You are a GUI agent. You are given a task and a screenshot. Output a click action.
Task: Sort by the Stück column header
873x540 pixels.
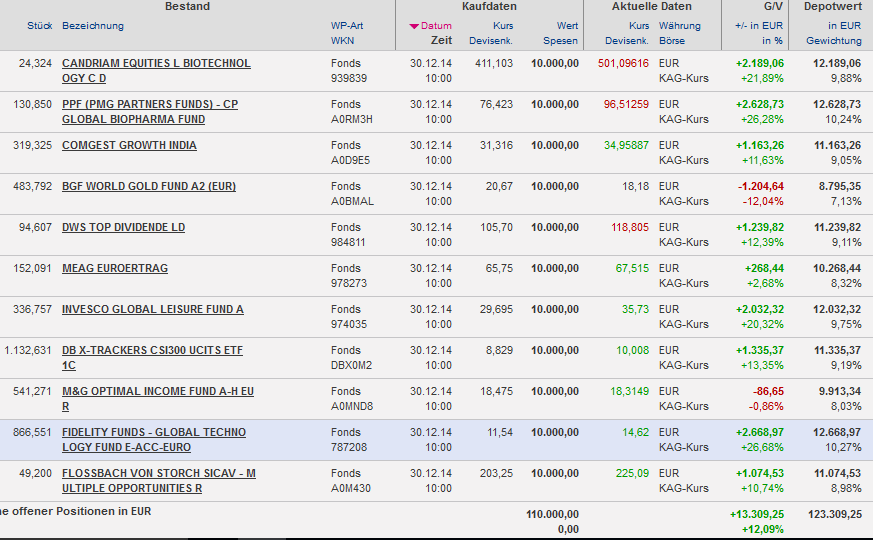click(x=40, y=26)
